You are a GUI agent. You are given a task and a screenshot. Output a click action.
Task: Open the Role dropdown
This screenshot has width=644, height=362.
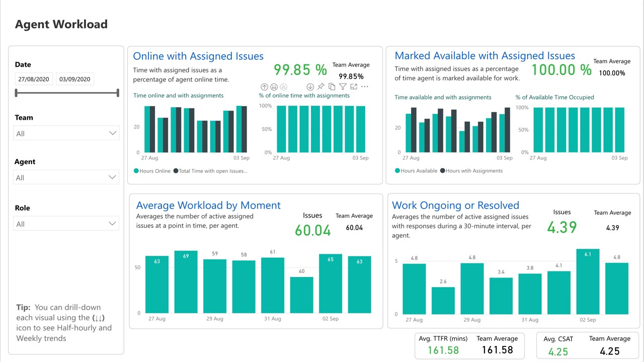(x=66, y=224)
